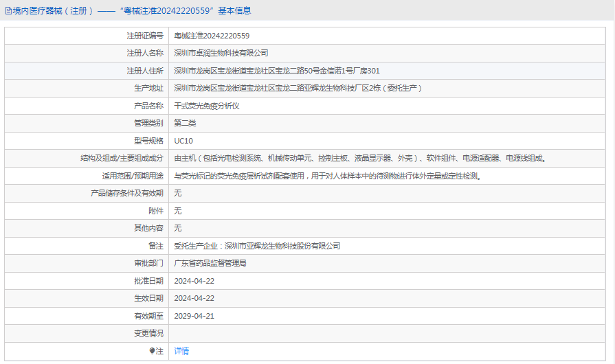Click the 产品名称 label
The image size is (615, 364).
[x=148, y=106]
